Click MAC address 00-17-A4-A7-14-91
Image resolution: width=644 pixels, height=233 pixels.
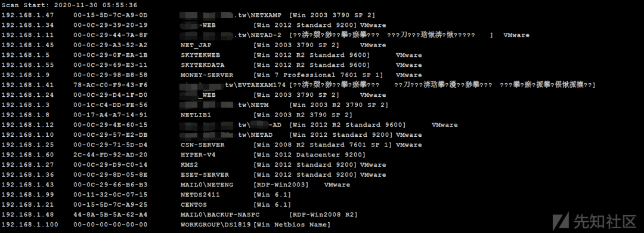point(110,115)
